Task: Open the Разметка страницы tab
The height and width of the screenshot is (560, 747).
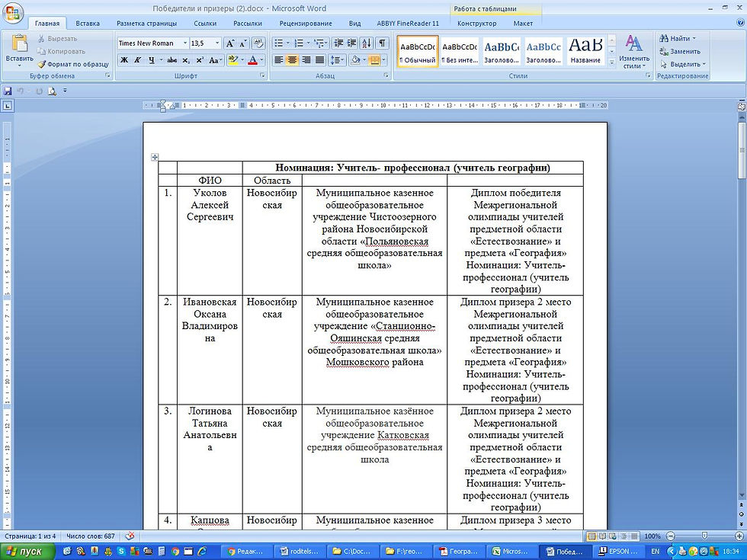Action: 146,24
